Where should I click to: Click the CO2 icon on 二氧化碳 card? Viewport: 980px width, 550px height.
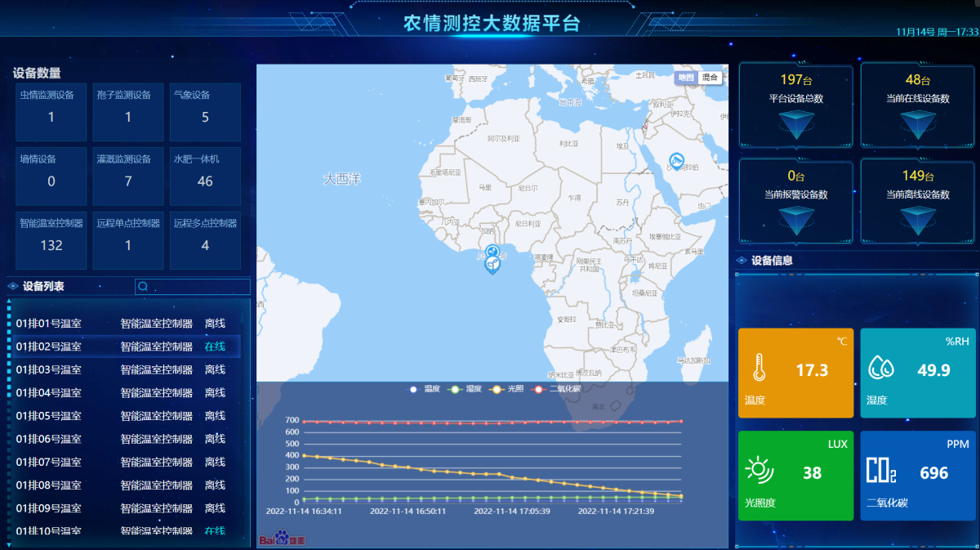tap(881, 472)
